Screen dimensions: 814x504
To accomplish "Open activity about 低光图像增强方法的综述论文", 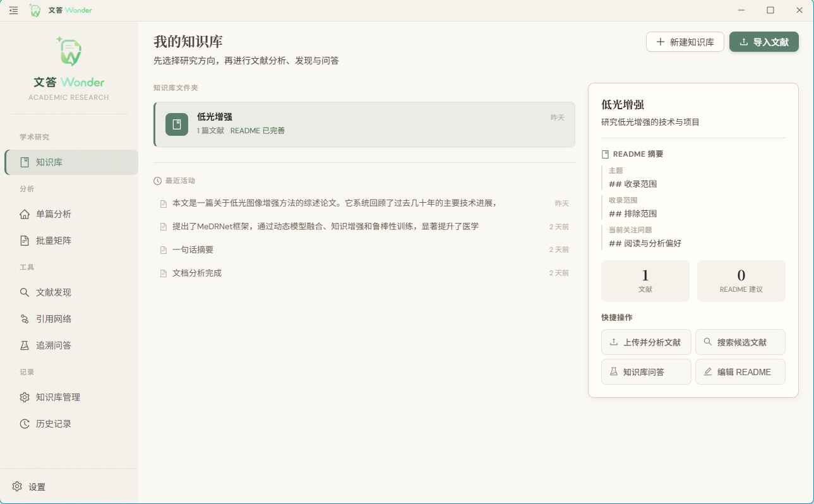I will 364,203.
